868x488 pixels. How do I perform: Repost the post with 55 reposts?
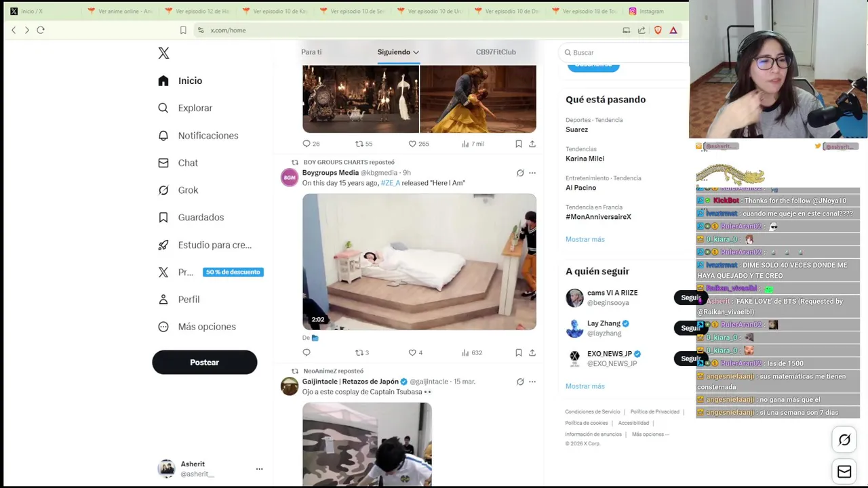[364, 144]
